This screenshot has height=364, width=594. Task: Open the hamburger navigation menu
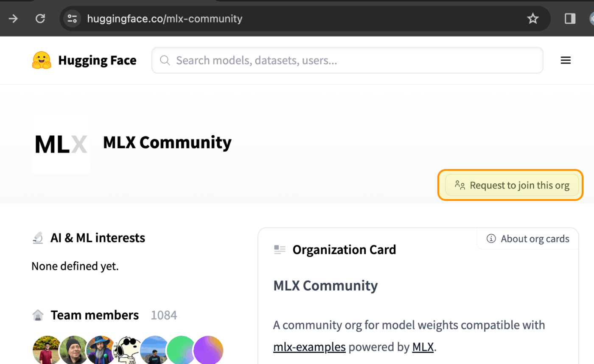[566, 60]
